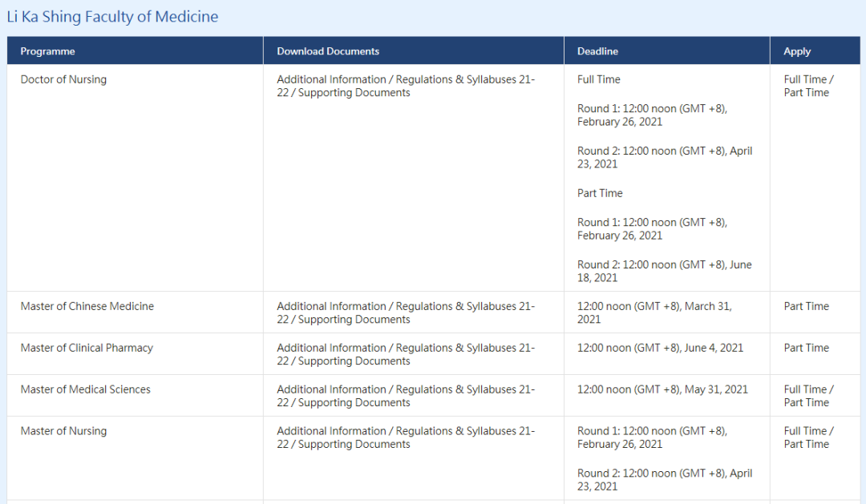Open Additional Information for Master of Nursing

click(x=331, y=431)
